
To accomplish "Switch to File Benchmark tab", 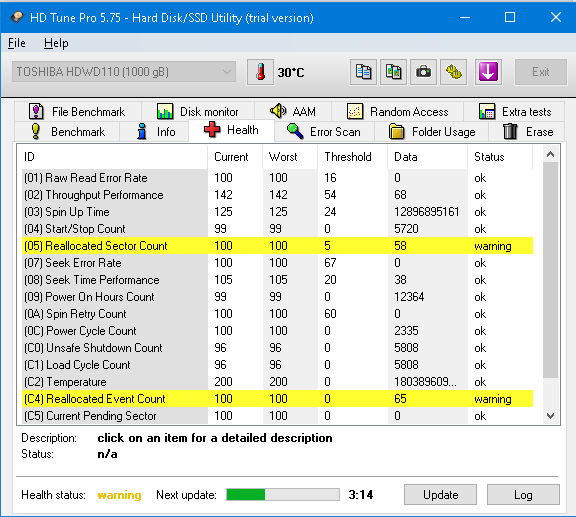I will [x=78, y=111].
